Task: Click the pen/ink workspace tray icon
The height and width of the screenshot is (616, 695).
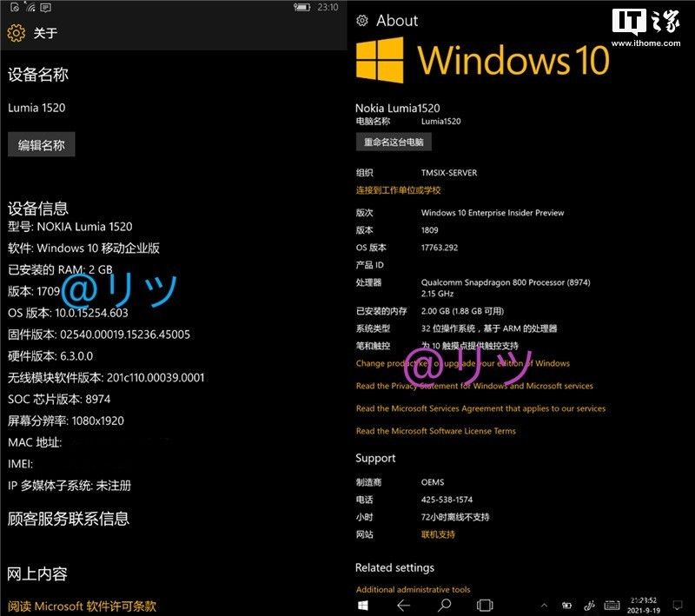Action: 590,606
